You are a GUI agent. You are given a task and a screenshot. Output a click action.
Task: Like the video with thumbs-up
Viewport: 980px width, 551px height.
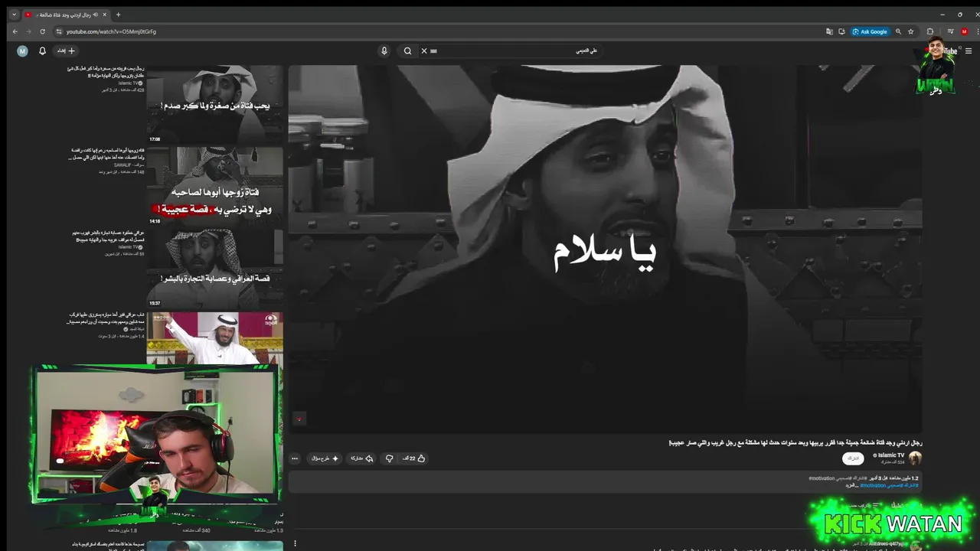(414, 458)
